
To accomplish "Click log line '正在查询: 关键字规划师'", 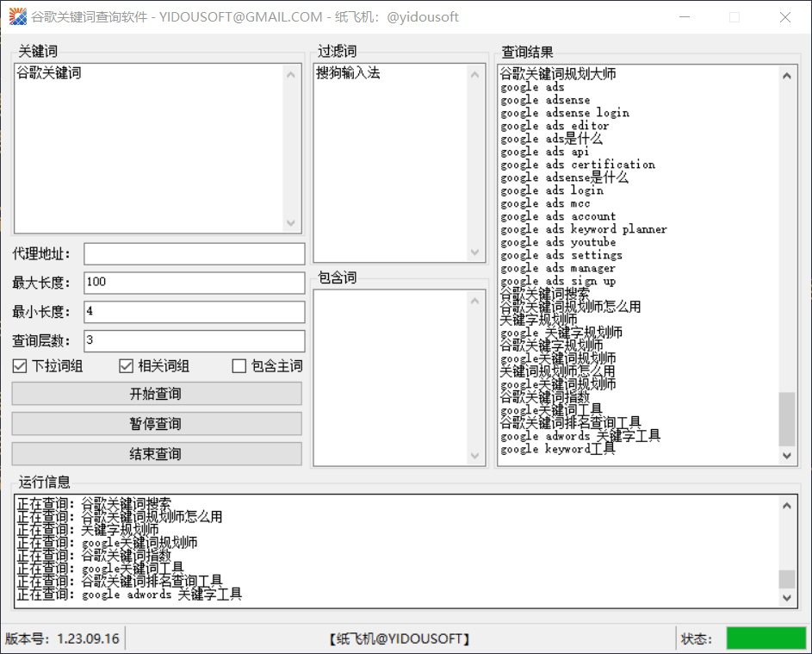I will (x=88, y=530).
